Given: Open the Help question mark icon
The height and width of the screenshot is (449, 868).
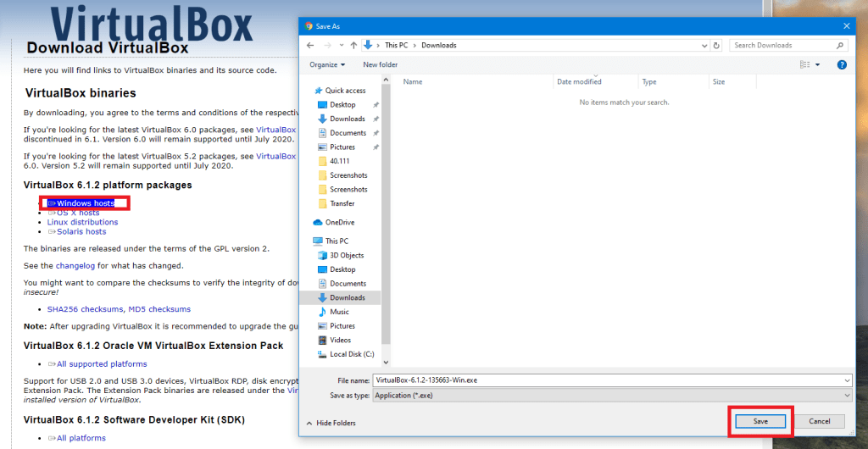Looking at the screenshot, I should pos(842,64).
